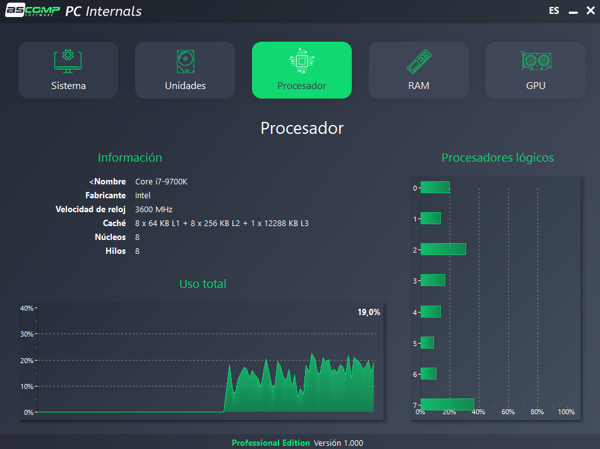Switch to the GPU tab
The image size is (600, 449).
pyautogui.click(x=535, y=70)
